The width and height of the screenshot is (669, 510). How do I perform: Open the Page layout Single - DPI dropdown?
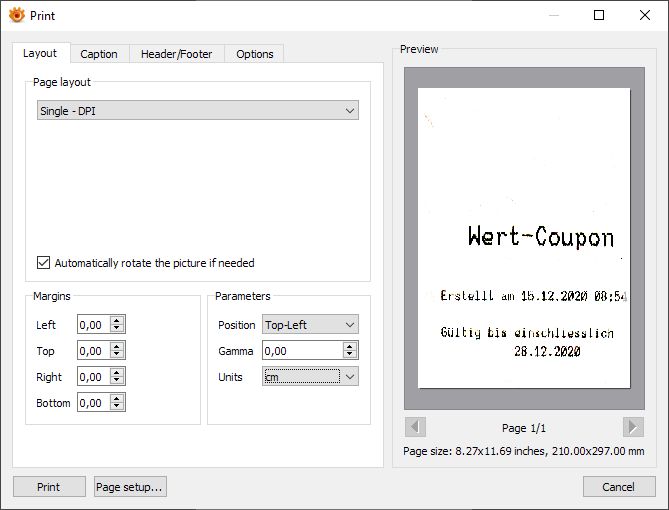pyautogui.click(x=198, y=111)
